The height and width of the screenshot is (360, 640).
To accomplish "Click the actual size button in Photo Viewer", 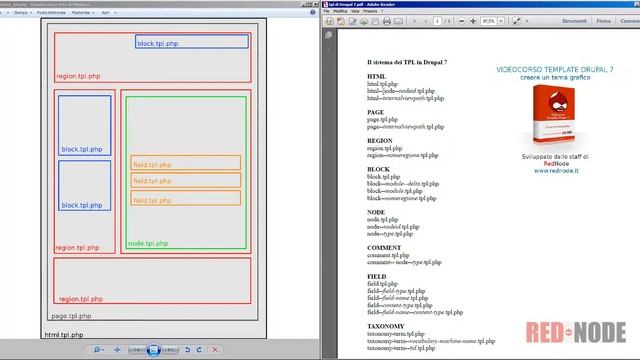I will [x=118, y=350].
